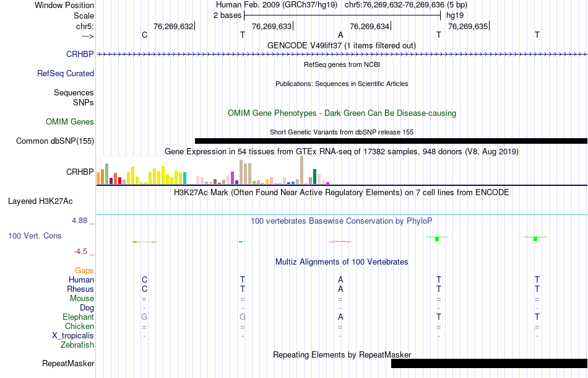Screen dimensions: 588x378
Task: Click the tallest tan bar in GTEx chart
Action: coord(302,170)
